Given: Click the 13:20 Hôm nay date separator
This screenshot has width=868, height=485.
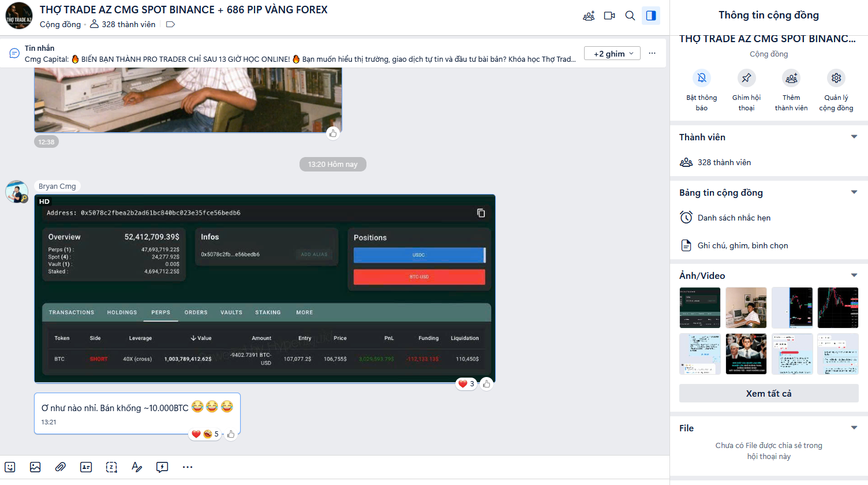Looking at the screenshot, I should click(x=333, y=165).
